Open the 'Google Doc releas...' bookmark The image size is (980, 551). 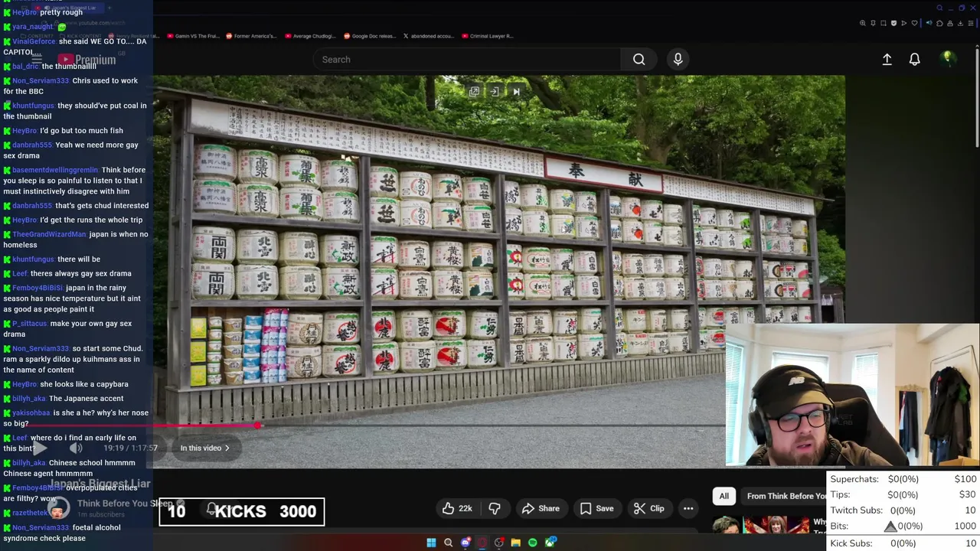pyautogui.click(x=369, y=36)
